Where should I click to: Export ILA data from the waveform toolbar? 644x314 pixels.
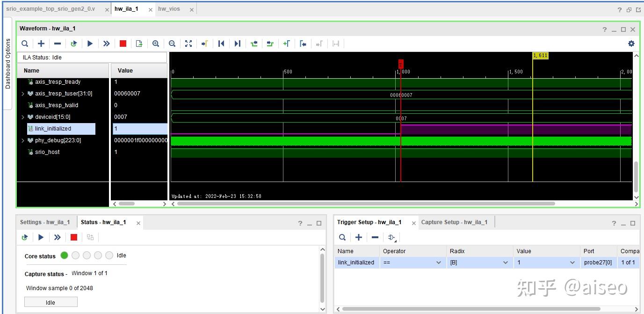(x=139, y=44)
